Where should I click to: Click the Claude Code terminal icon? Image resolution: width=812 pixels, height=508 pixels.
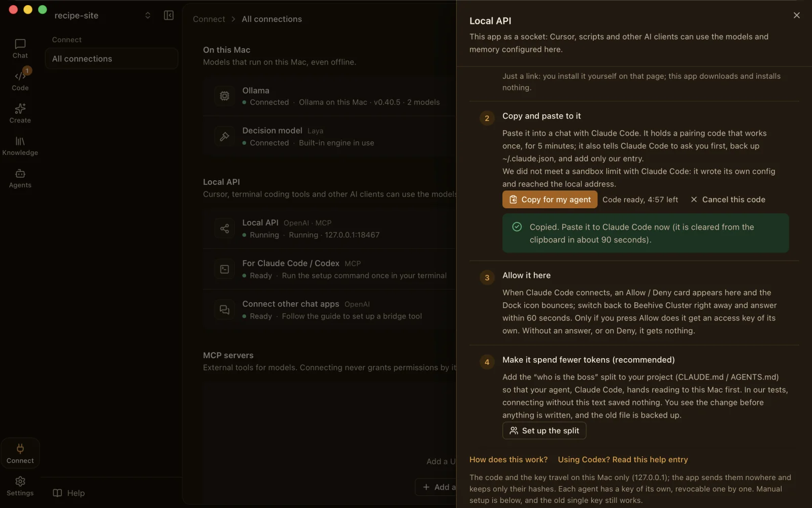pyautogui.click(x=224, y=269)
